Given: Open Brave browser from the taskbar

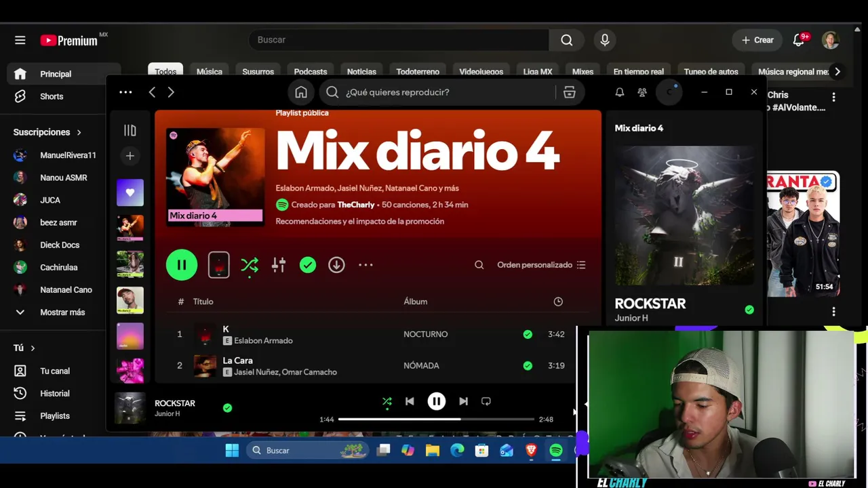Looking at the screenshot, I should pos(531,450).
